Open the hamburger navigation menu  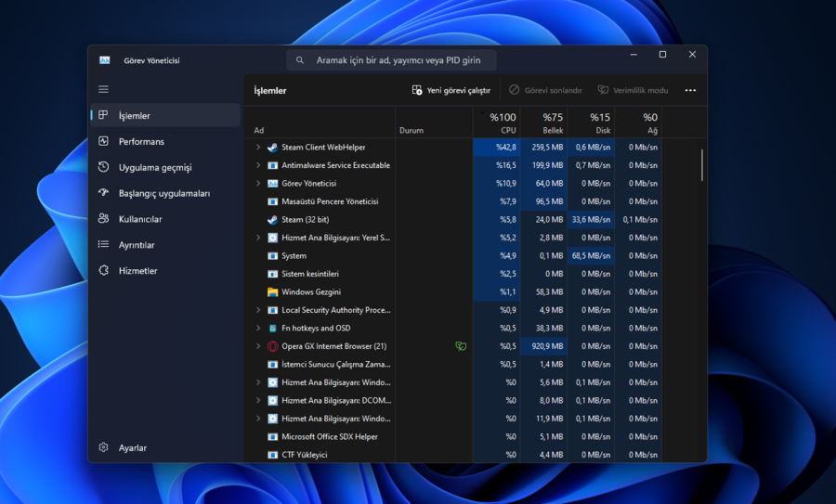coord(103,89)
